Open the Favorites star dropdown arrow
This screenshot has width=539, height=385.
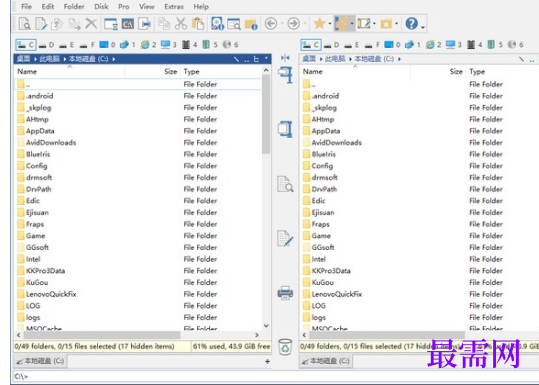tap(329, 24)
